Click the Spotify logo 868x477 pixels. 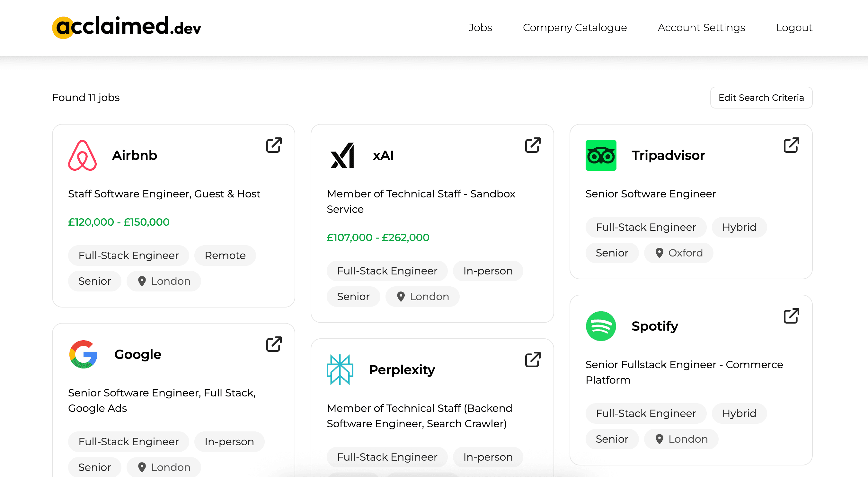pyautogui.click(x=601, y=326)
